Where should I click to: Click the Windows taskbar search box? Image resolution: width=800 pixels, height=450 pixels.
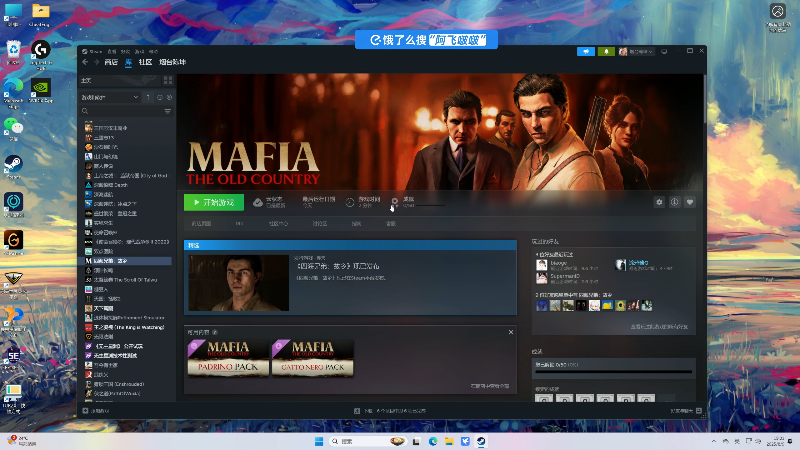(x=367, y=441)
